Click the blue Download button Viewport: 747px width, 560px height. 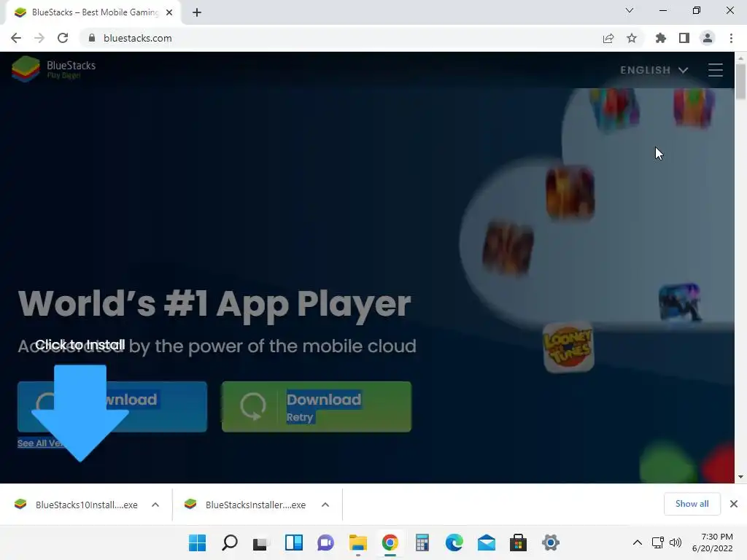tap(112, 407)
